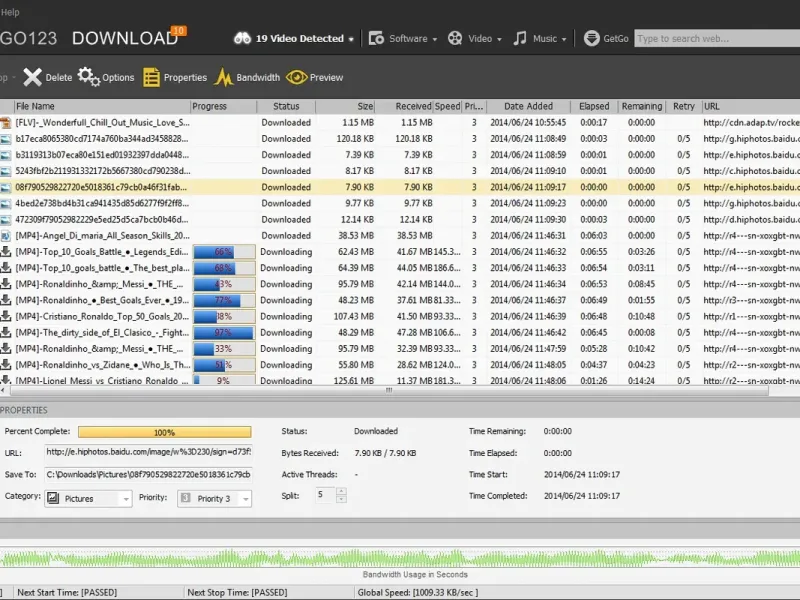Viewport: 800px width, 600px height.
Task: Click the Delete X icon
Action: (x=32, y=78)
